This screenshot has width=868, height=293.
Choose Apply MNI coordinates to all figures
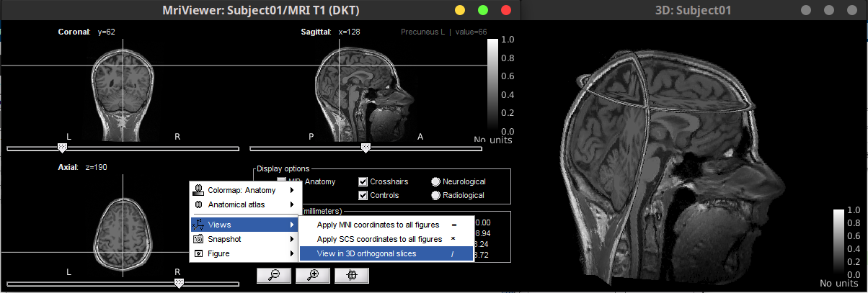click(x=379, y=225)
